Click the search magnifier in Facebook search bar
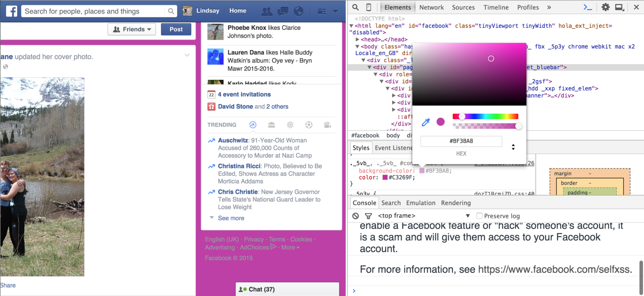Viewport: 644px width, 296px height. [171, 11]
